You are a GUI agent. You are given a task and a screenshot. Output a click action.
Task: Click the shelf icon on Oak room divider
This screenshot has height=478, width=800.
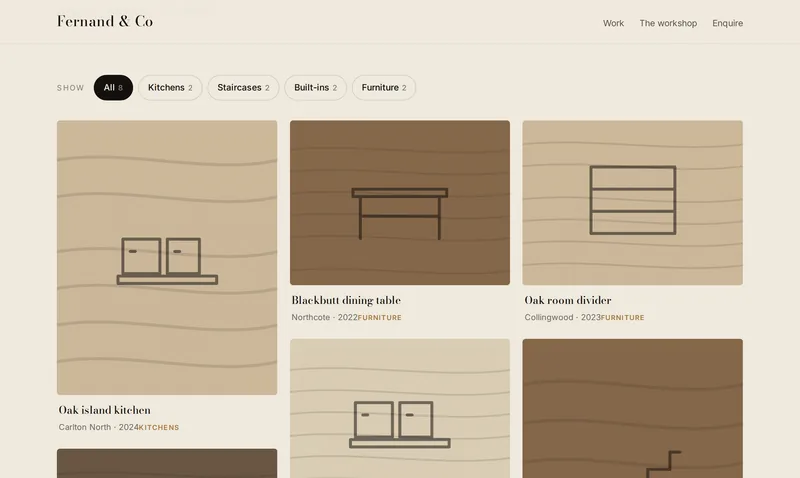pos(633,200)
